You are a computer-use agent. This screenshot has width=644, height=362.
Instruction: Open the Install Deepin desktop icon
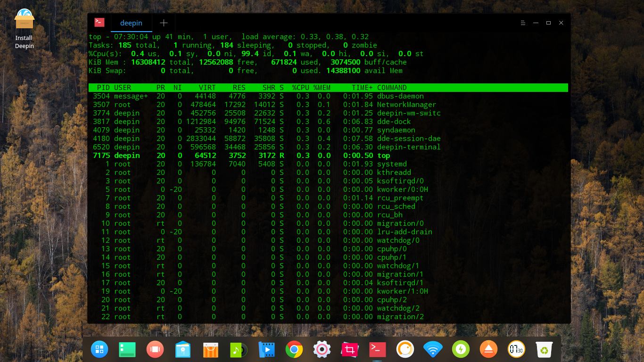pyautogui.click(x=24, y=28)
